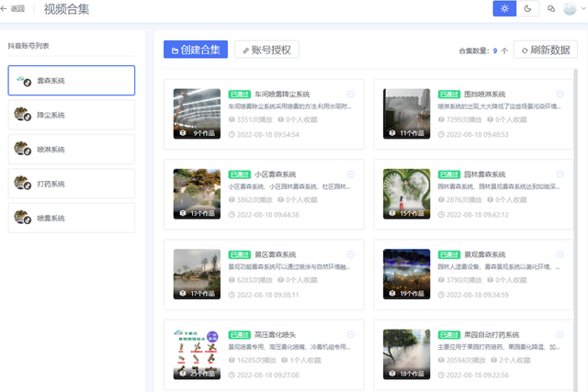Click the timestamp 2022-08-18 09:54:54
Image resolution: width=588 pixels, height=392 pixels.
coord(264,135)
